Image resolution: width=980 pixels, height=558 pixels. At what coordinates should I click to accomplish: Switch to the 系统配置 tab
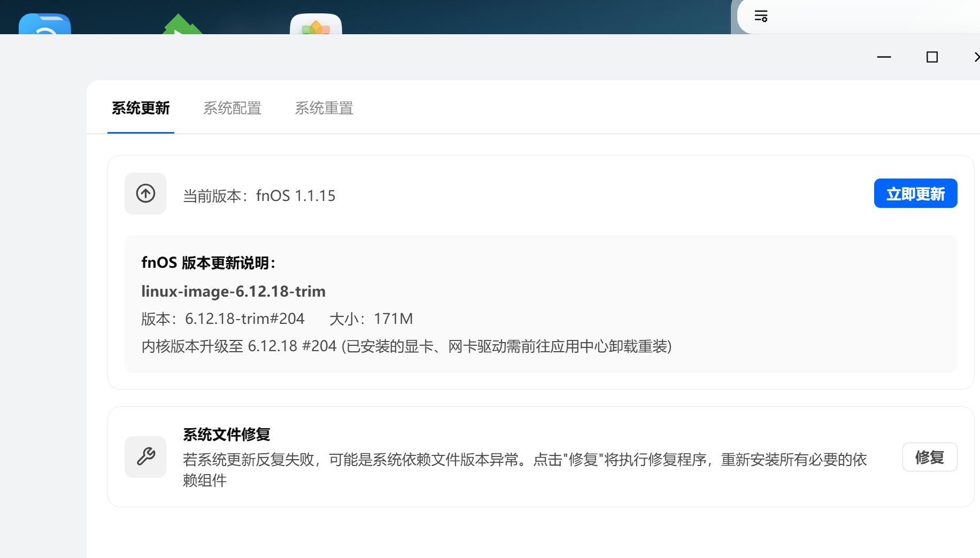click(x=232, y=108)
